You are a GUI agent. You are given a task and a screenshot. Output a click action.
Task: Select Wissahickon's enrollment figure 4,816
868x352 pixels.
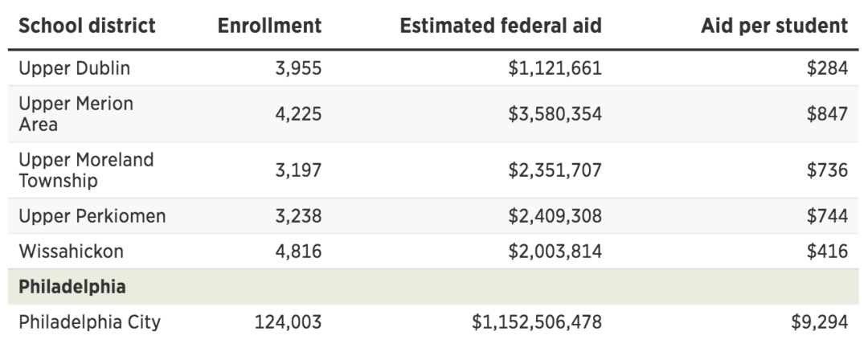pyautogui.click(x=298, y=252)
